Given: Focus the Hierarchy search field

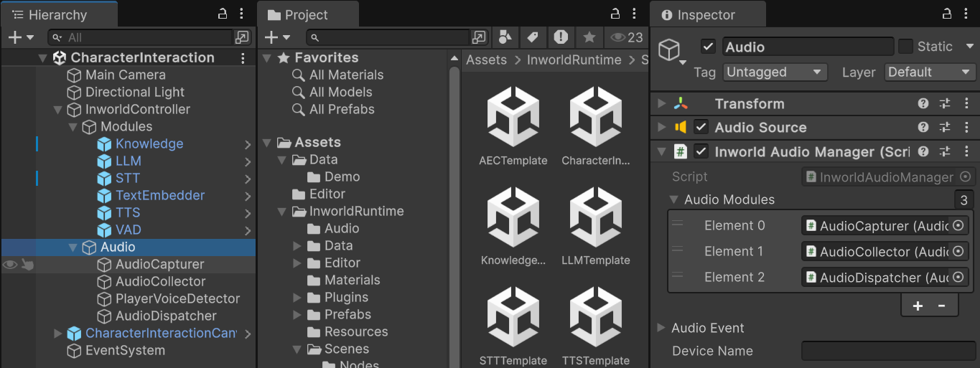Looking at the screenshot, I should [x=140, y=37].
